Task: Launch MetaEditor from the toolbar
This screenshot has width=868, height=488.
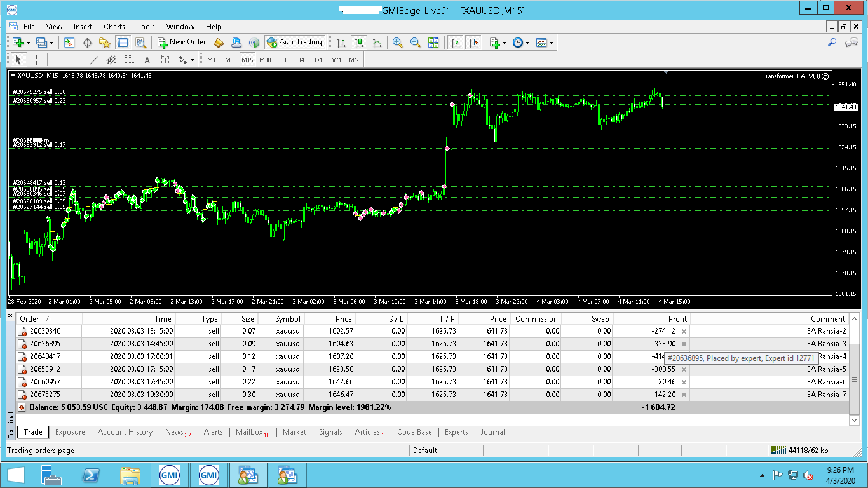Action: pos(219,43)
